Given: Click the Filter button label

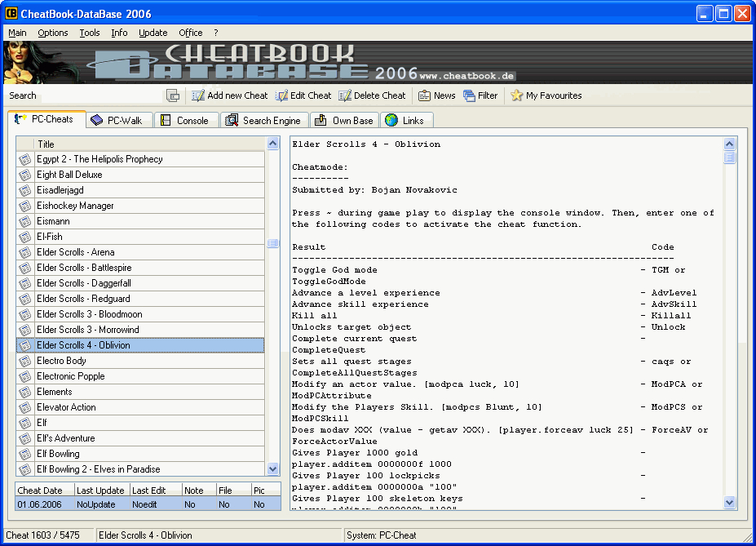Looking at the screenshot, I should click(488, 95).
